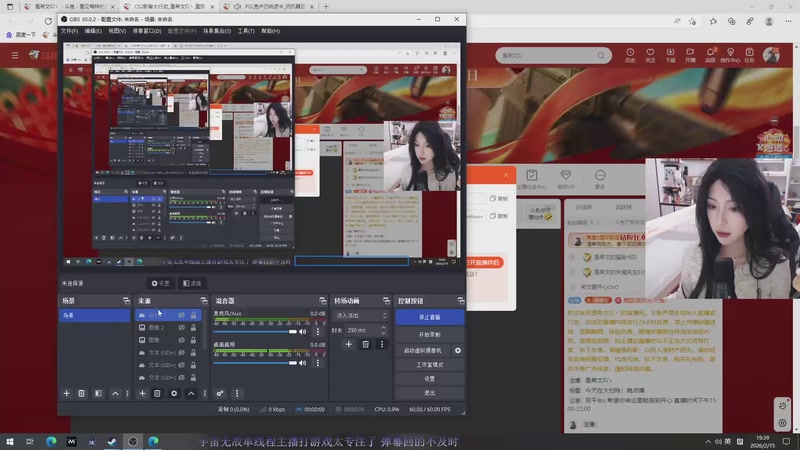Pop out the 来源 dock panel
This screenshot has height=450, width=800.
click(x=204, y=301)
